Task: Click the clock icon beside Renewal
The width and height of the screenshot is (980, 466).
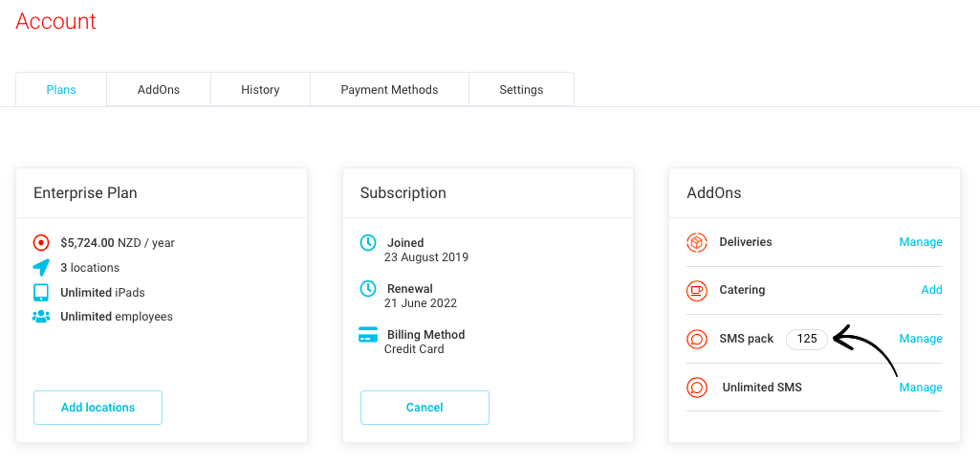Action: click(x=368, y=288)
